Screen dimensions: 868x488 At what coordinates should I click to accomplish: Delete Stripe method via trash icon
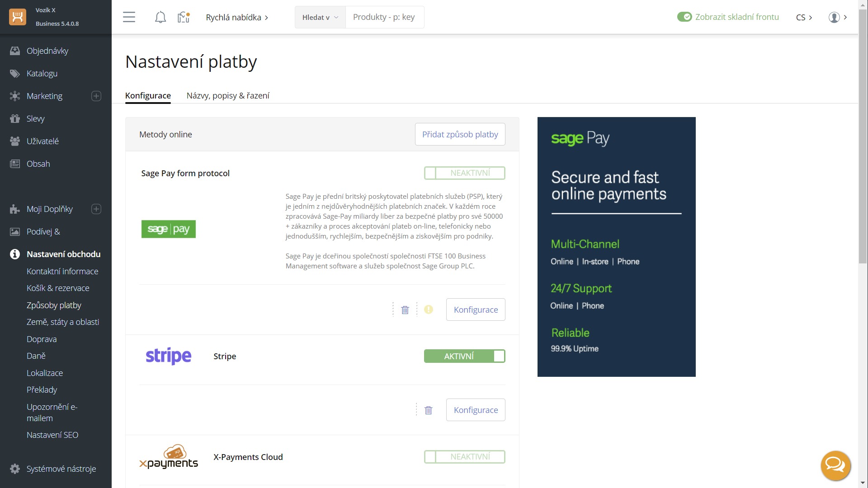click(x=429, y=410)
